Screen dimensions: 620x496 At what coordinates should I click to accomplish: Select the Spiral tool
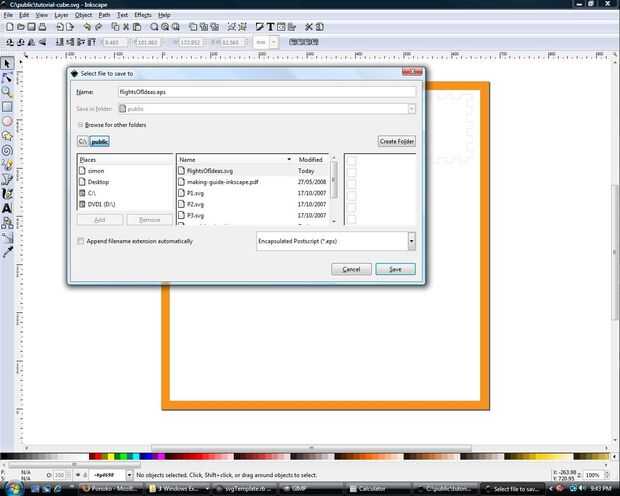(7, 150)
